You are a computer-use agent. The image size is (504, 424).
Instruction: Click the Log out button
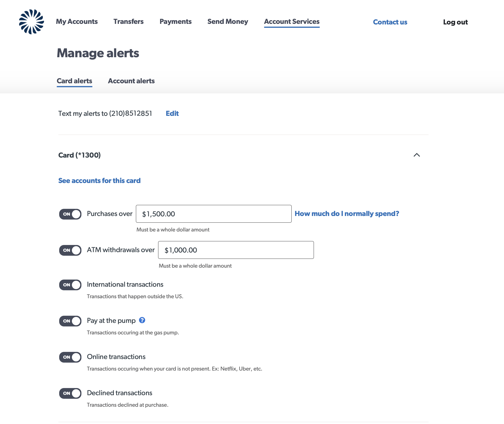(x=455, y=22)
